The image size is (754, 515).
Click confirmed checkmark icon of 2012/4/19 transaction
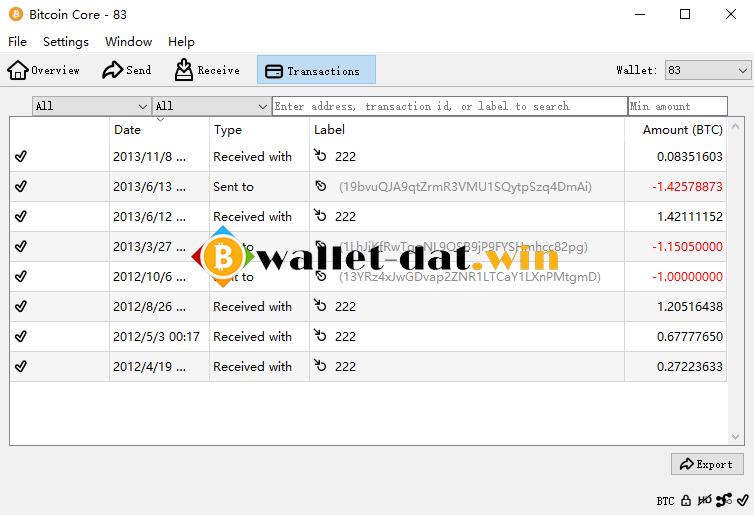tap(21, 366)
